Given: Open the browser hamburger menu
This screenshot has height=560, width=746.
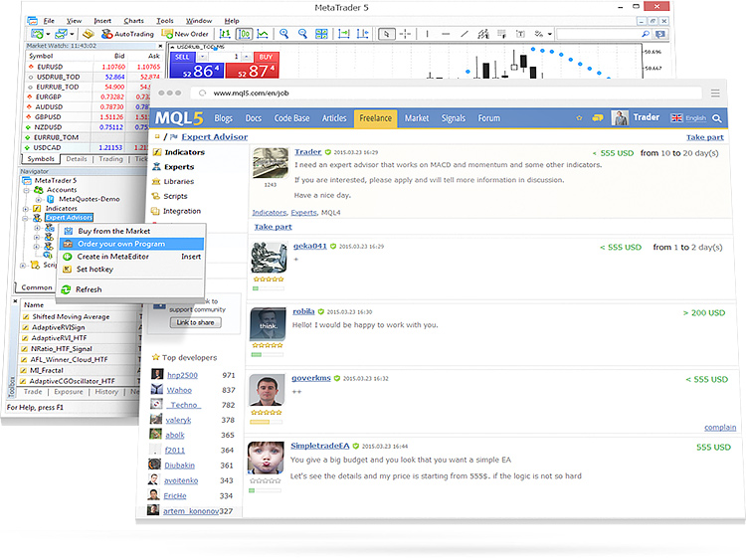Looking at the screenshot, I should pyautogui.click(x=715, y=93).
